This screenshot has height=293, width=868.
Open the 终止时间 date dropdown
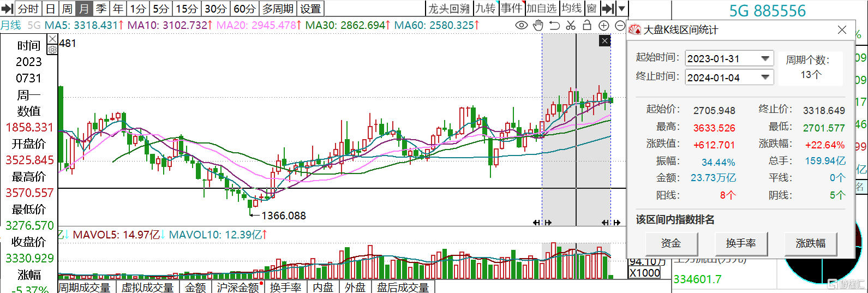[x=766, y=77]
